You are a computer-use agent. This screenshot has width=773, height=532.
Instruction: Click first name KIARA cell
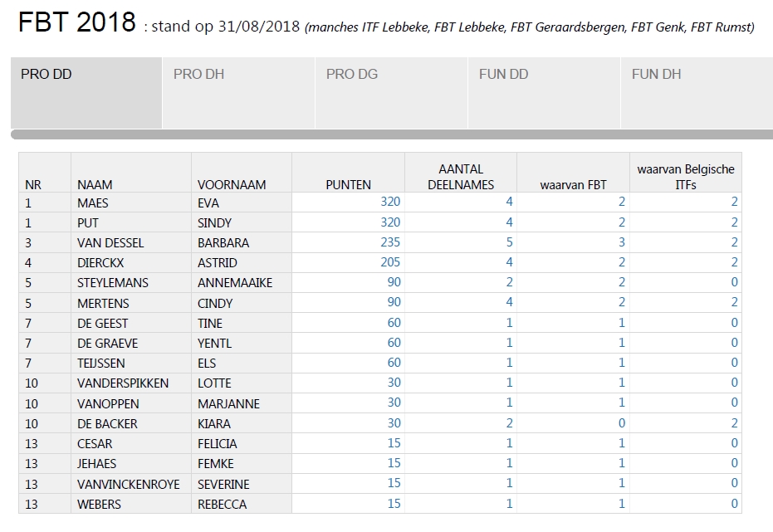214,423
